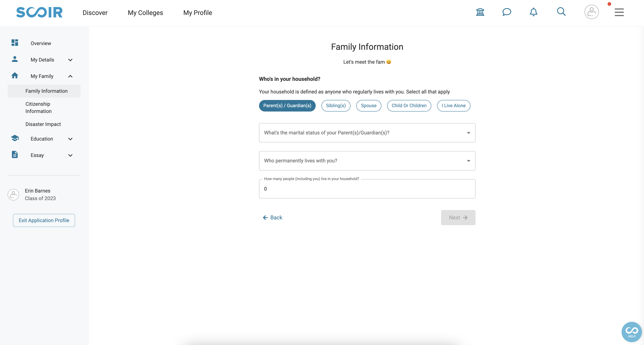644x345 pixels.
Task: Click the Next button
Action: click(458, 217)
